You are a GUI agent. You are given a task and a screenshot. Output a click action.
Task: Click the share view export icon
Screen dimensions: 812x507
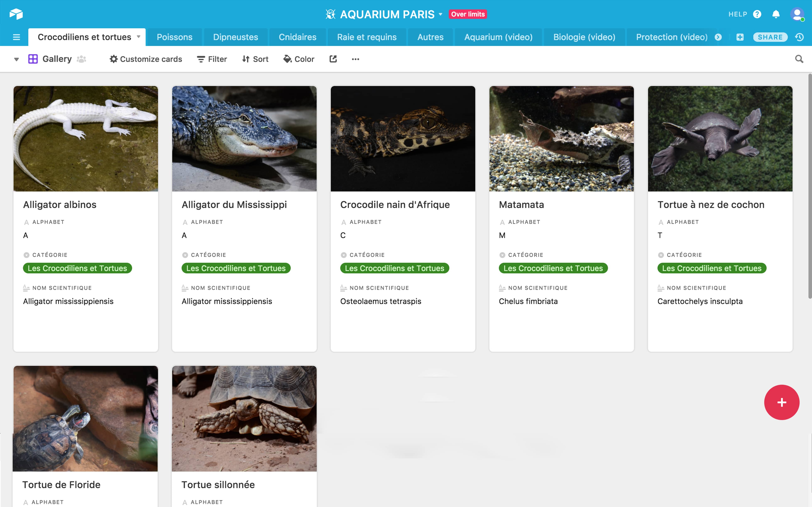pyautogui.click(x=333, y=59)
